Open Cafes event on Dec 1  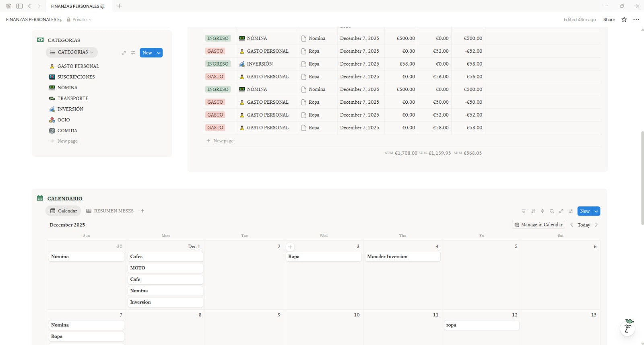[x=165, y=257]
